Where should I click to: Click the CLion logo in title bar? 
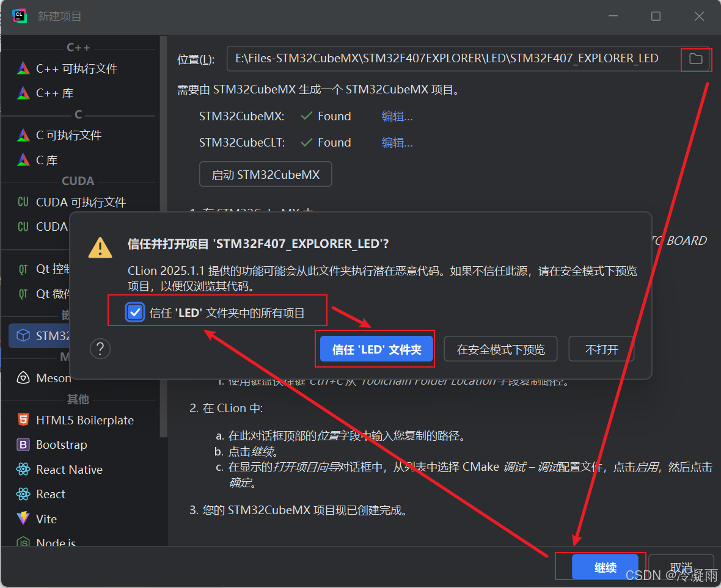click(20, 16)
